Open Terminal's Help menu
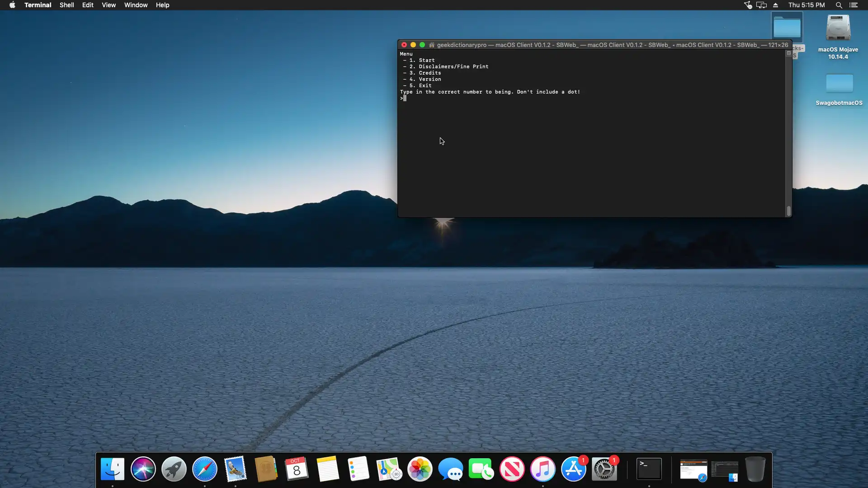868x488 pixels. [x=162, y=5]
